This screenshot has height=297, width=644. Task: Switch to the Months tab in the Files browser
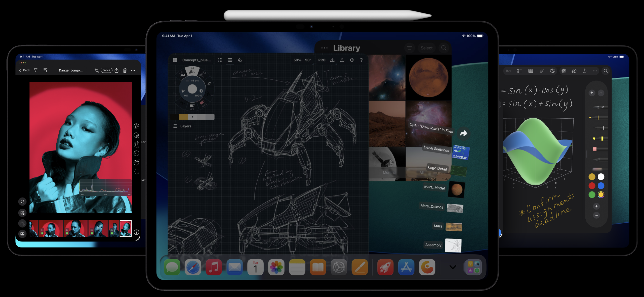coord(389,173)
